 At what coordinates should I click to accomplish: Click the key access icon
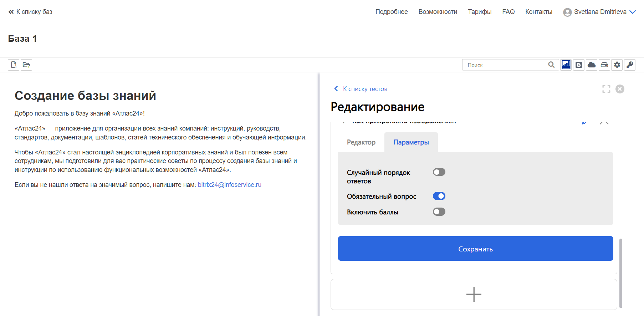click(x=630, y=65)
